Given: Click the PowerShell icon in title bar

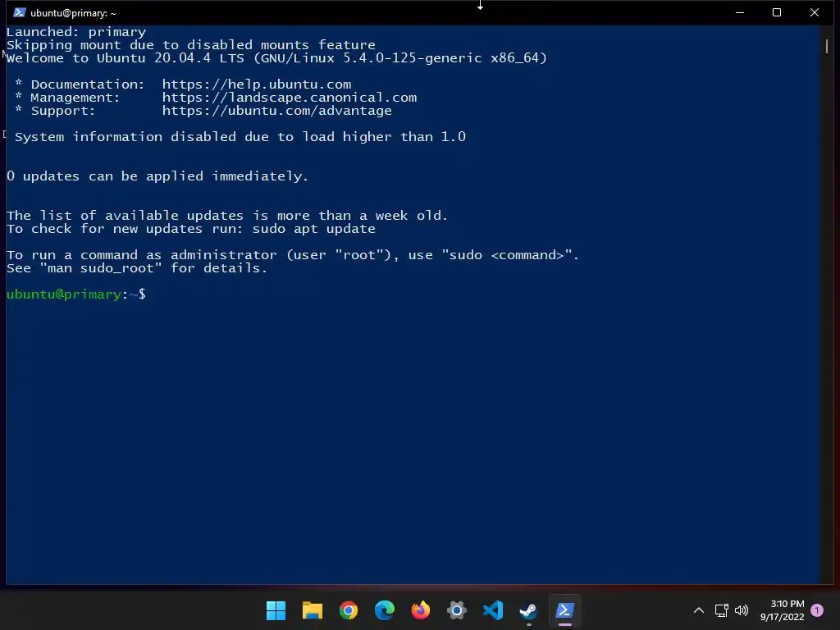Looking at the screenshot, I should coord(20,12).
